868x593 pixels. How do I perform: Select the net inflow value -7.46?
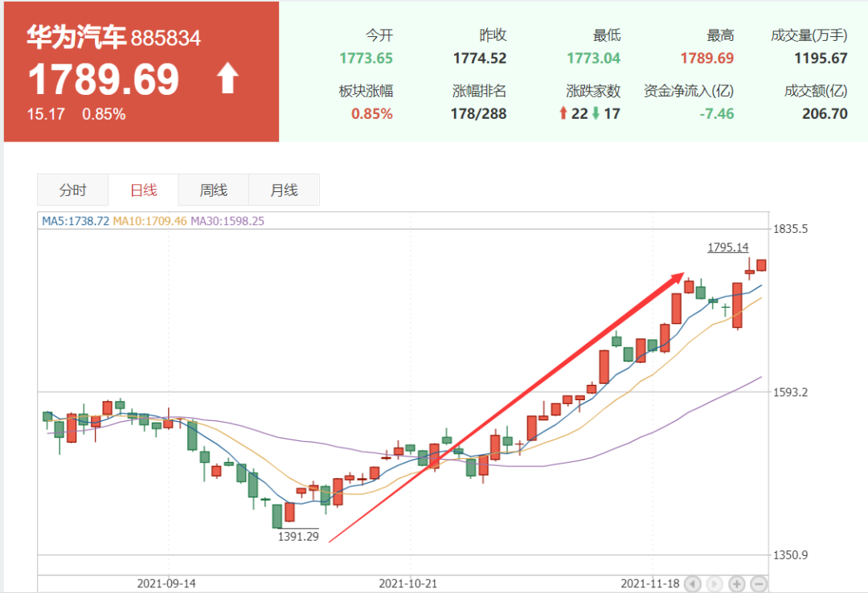point(717,114)
